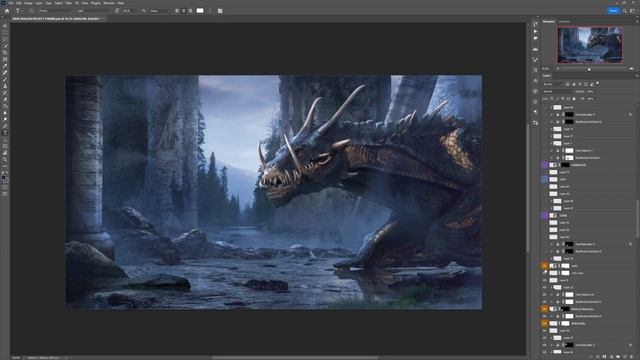Zoom out icon in Navigator panel
Image resolution: width=640 pixels, height=360 pixels.
pos(558,69)
